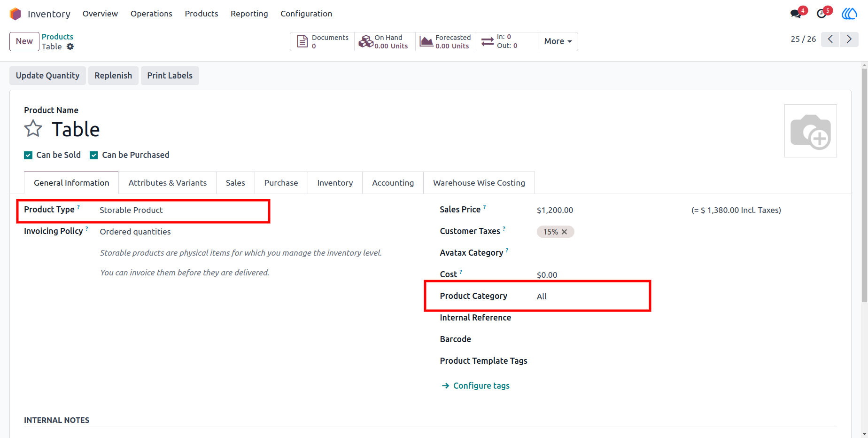868x438 pixels.
Task: Switch to the Attributes & Variants tab
Action: pos(168,183)
